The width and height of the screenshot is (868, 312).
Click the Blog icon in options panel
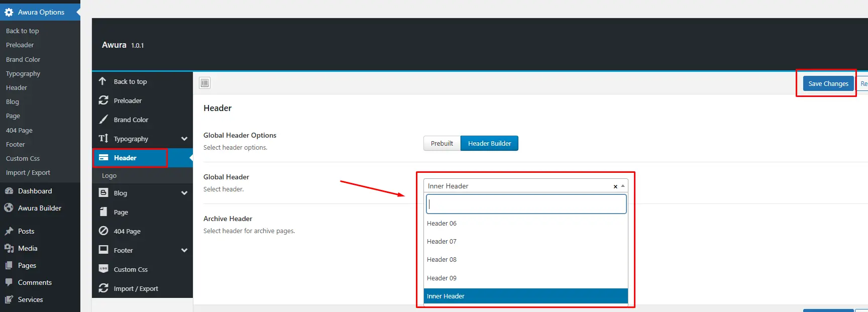103,192
